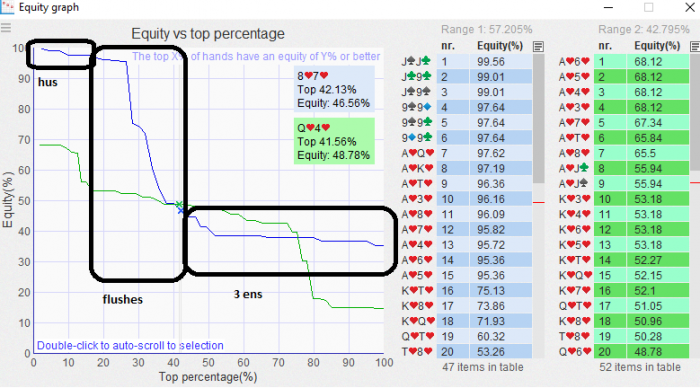
Task: Select Range 1 row 17 with equity 73.86
Action: tap(466, 306)
